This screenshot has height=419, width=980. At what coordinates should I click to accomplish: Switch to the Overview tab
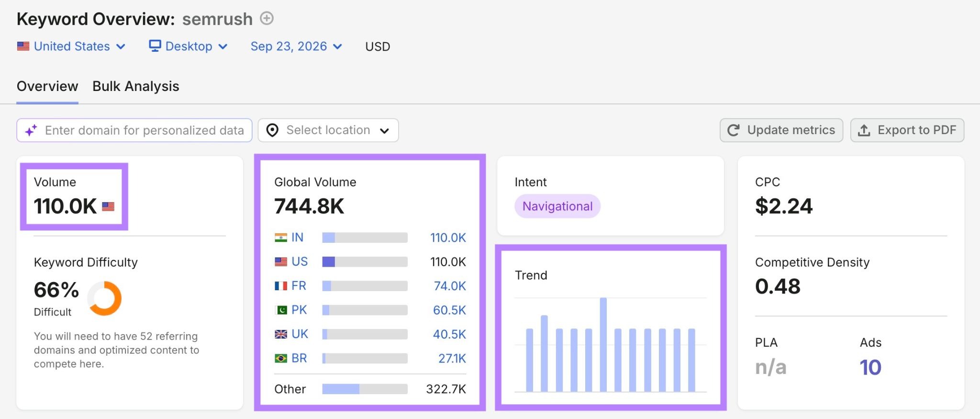[47, 86]
